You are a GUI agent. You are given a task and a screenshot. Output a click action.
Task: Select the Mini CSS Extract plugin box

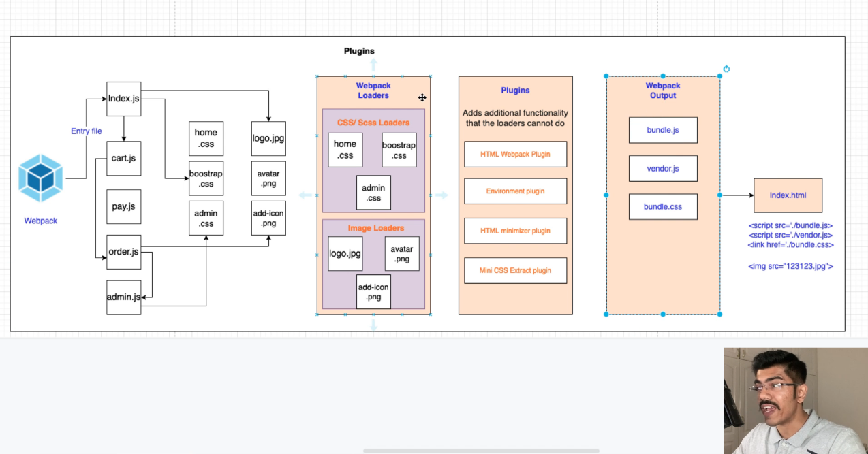pyautogui.click(x=515, y=270)
